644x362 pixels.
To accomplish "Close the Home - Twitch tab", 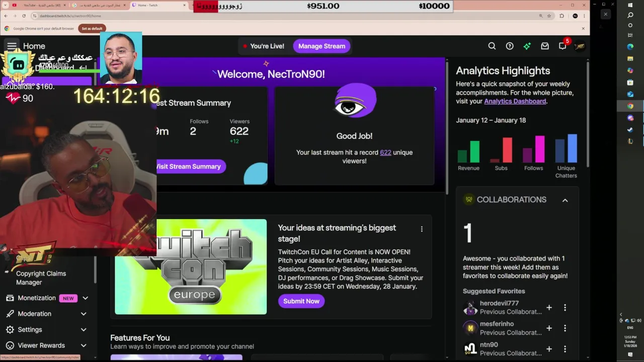I will coord(185,5).
